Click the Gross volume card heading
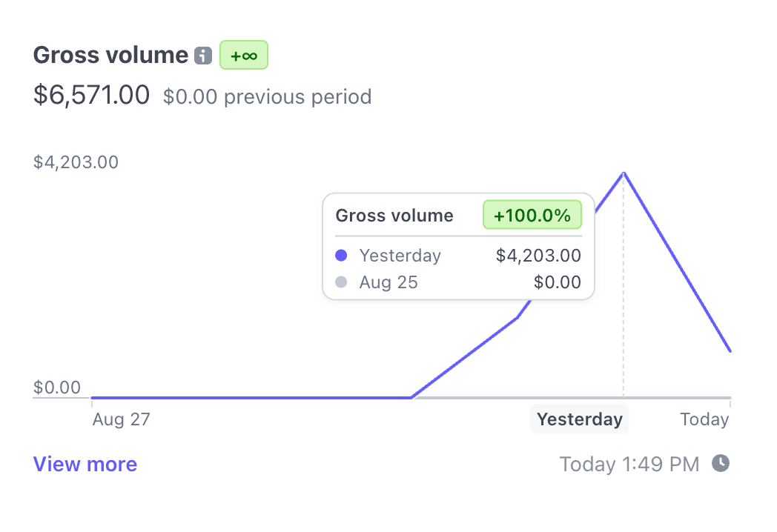 (x=110, y=55)
